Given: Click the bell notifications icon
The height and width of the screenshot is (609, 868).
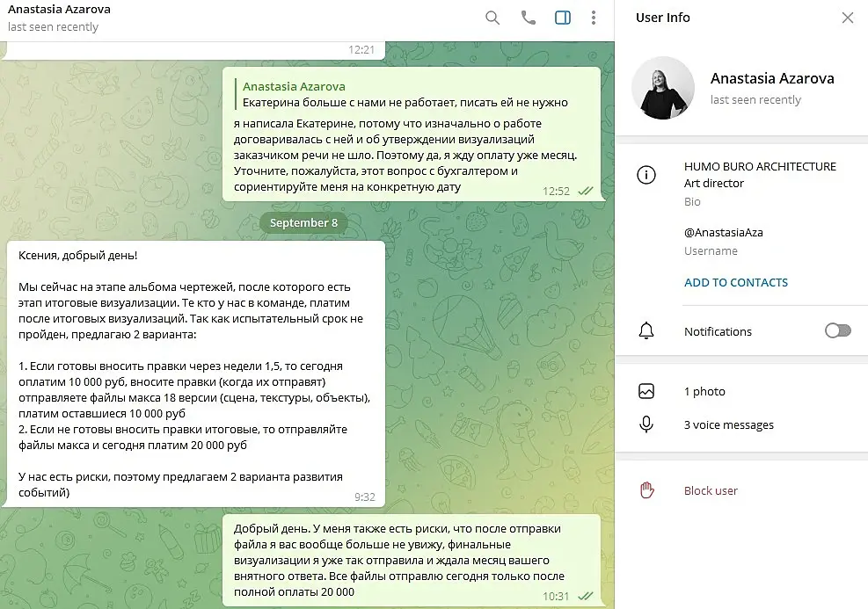Looking at the screenshot, I should 646,330.
